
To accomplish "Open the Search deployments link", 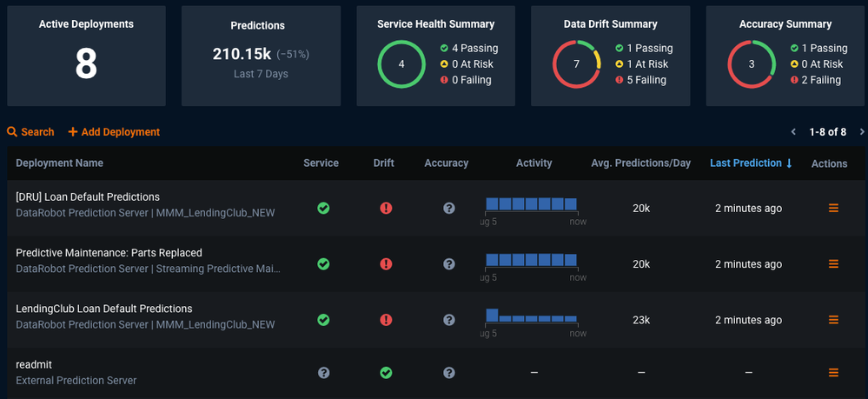I will 30,132.
